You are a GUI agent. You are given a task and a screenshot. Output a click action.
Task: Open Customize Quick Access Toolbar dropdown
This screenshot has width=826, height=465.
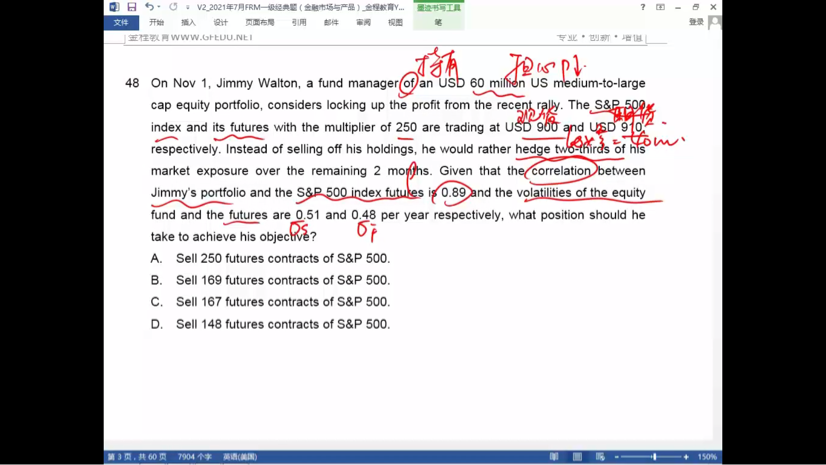pos(188,7)
